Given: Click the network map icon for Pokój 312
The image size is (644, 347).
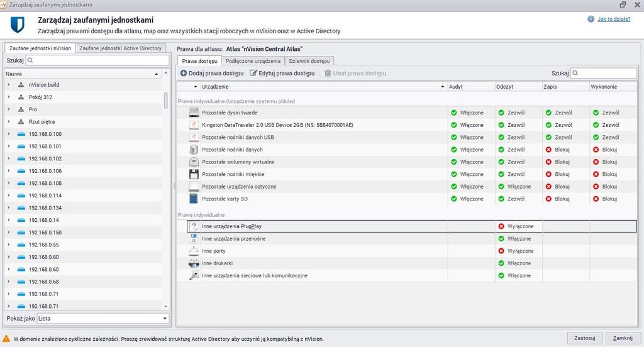Looking at the screenshot, I should tap(21, 97).
